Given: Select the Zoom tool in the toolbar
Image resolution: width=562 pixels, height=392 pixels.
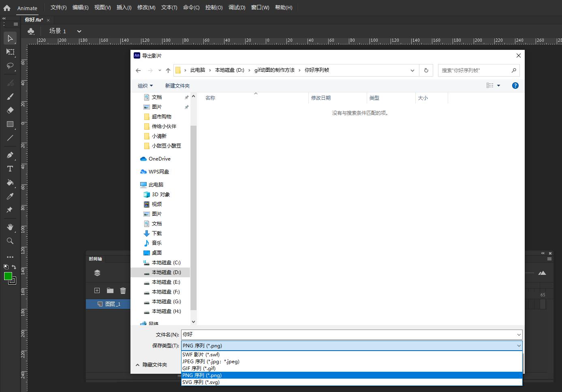Looking at the screenshot, I should (10, 241).
